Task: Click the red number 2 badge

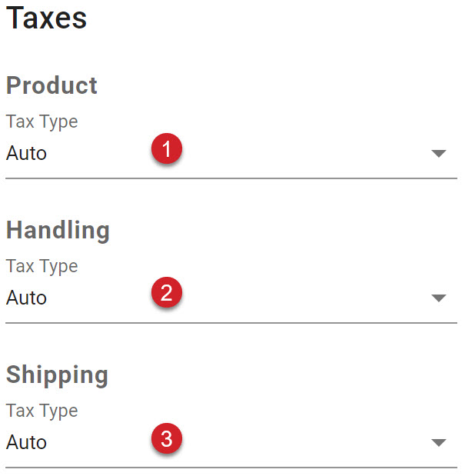Action: click(167, 292)
